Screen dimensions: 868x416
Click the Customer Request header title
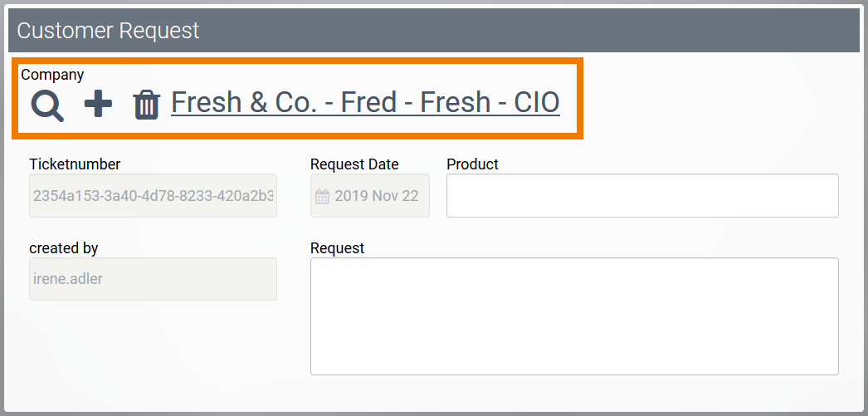pyautogui.click(x=108, y=31)
